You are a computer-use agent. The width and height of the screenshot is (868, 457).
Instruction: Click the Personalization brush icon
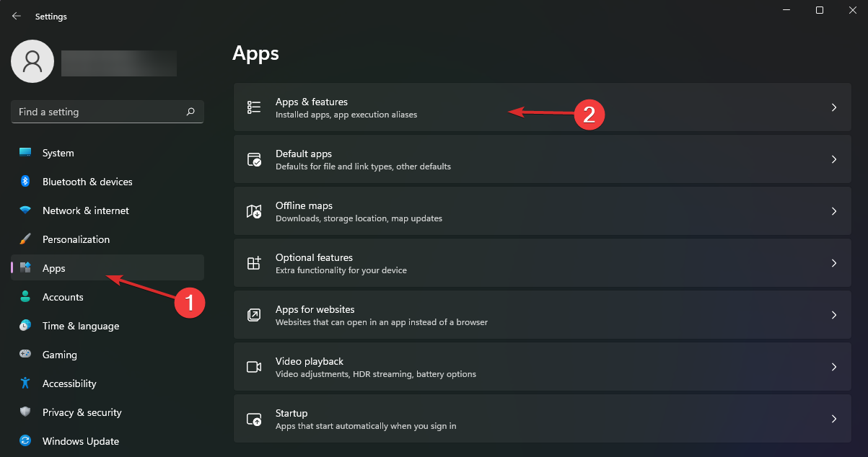tap(25, 239)
